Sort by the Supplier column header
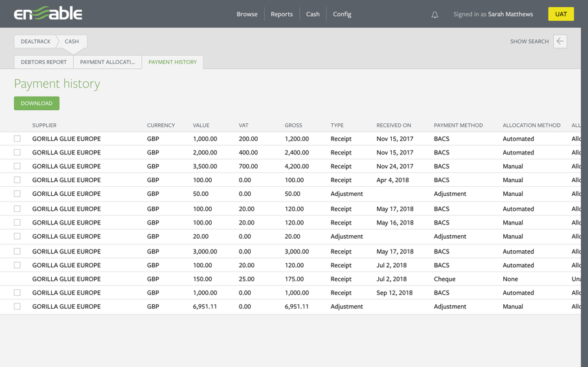The width and height of the screenshot is (588, 367). 44,125
